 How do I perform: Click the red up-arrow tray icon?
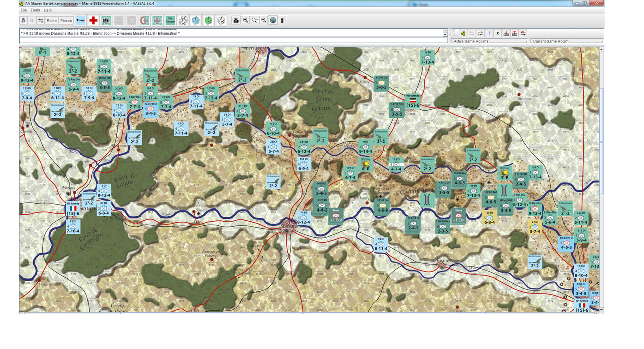(x=514, y=33)
